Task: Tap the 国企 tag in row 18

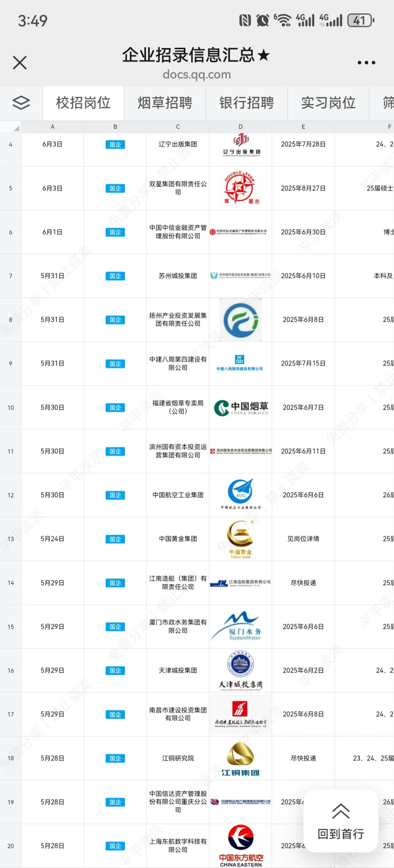Action: [x=115, y=758]
